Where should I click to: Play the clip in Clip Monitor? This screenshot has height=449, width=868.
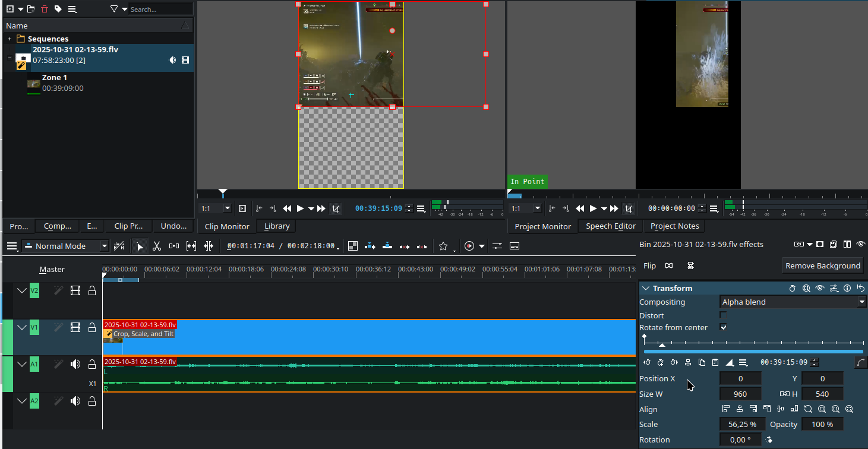click(x=300, y=208)
